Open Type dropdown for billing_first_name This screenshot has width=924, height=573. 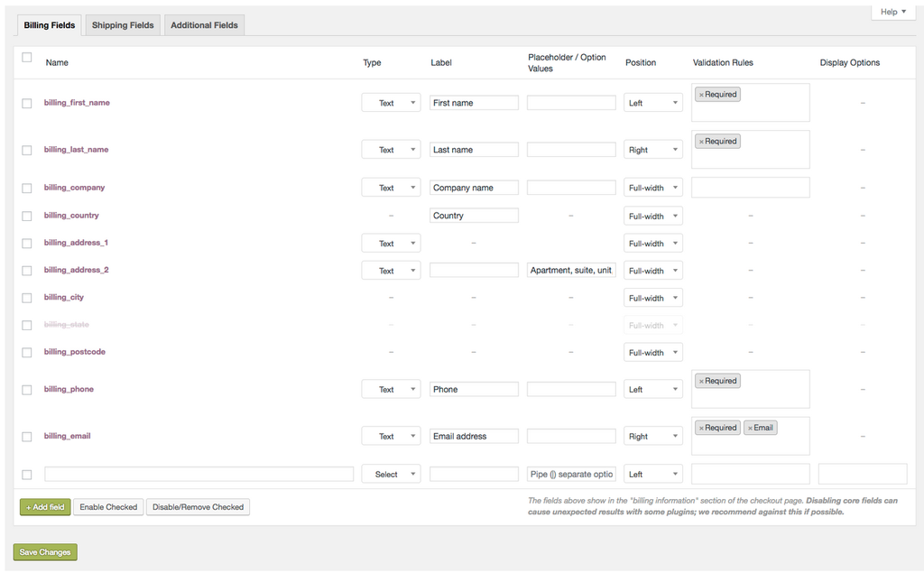pos(391,103)
